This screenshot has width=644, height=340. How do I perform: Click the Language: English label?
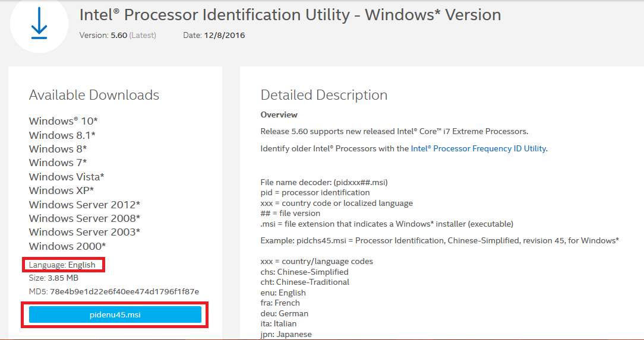62,265
